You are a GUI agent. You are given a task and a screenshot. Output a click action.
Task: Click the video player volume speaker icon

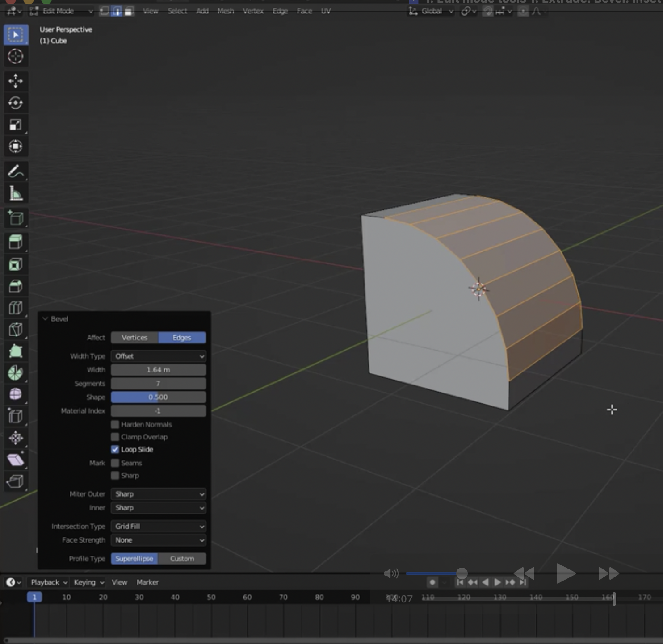[x=391, y=573]
